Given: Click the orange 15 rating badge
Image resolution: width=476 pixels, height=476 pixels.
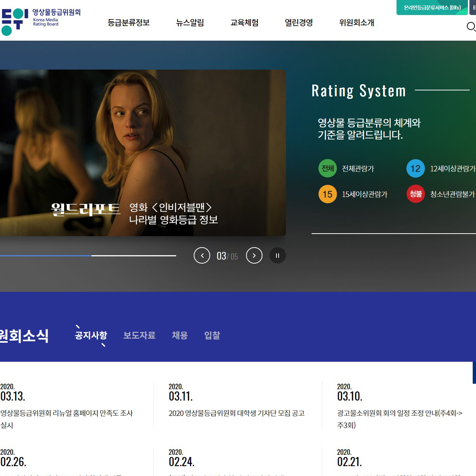Looking at the screenshot, I should tap(327, 194).
